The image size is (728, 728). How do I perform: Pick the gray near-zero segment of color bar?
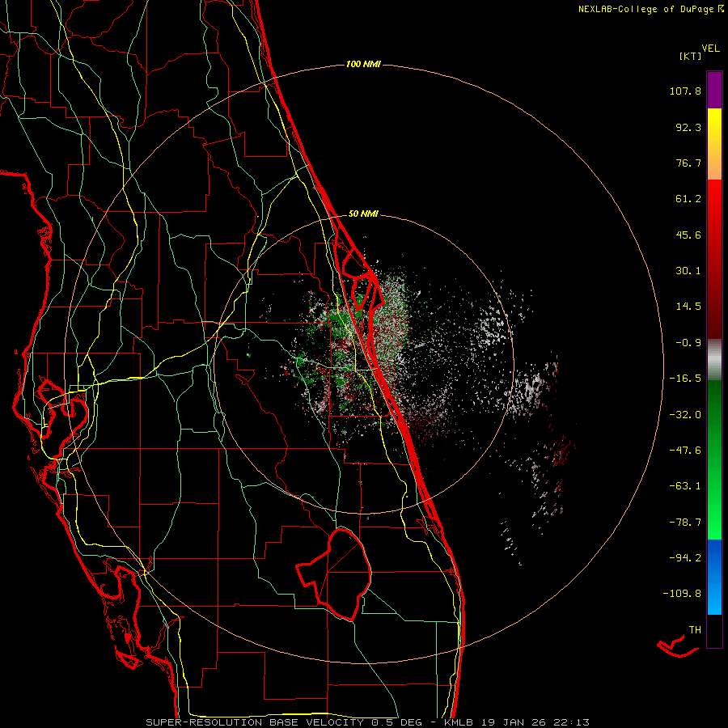pyautogui.click(x=714, y=360)
